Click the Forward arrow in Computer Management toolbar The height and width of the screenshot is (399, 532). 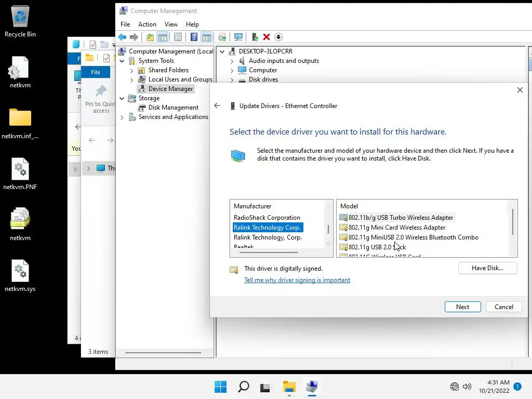[x=134, y=37]
